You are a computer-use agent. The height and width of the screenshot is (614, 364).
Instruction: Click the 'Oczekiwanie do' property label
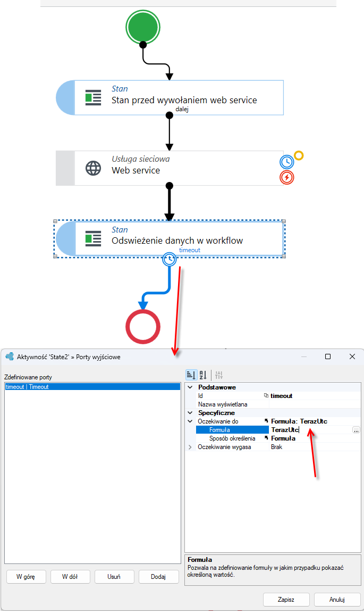tap(218, 421)
